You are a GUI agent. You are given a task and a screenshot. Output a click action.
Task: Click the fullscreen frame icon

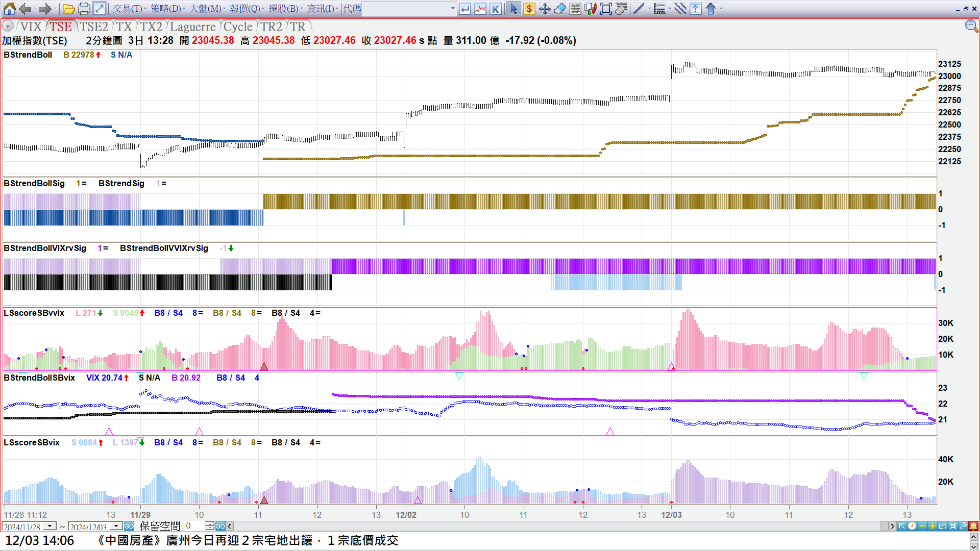coord(606,9)
